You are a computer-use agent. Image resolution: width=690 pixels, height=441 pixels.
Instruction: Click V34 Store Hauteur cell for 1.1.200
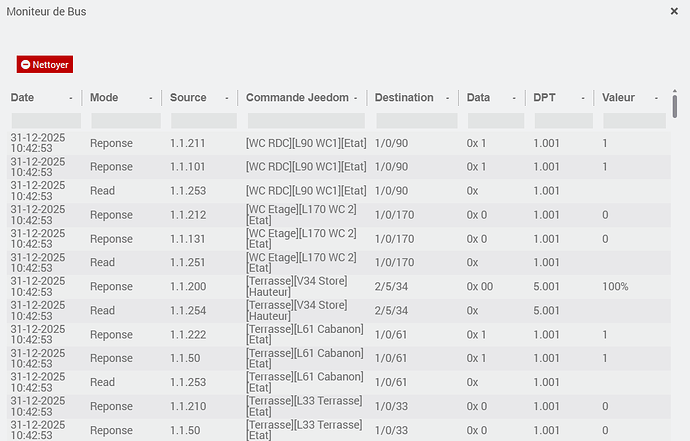[x=297, y=287]
